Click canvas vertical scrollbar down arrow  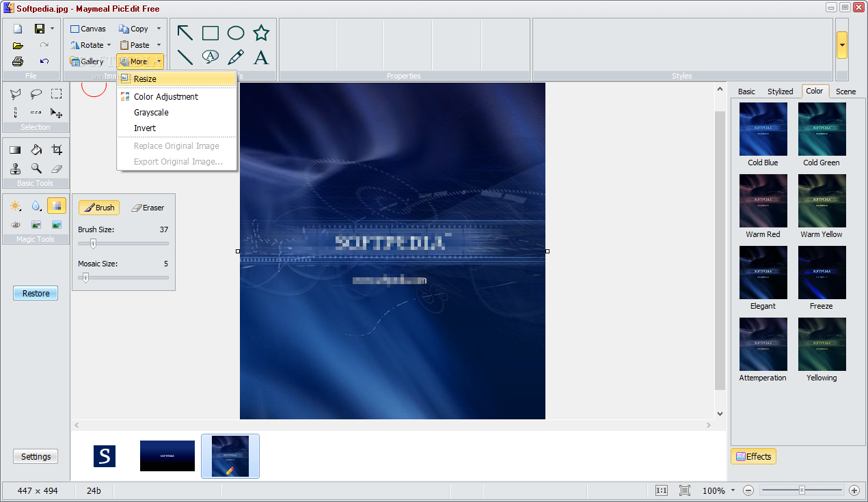pos(719,413)
